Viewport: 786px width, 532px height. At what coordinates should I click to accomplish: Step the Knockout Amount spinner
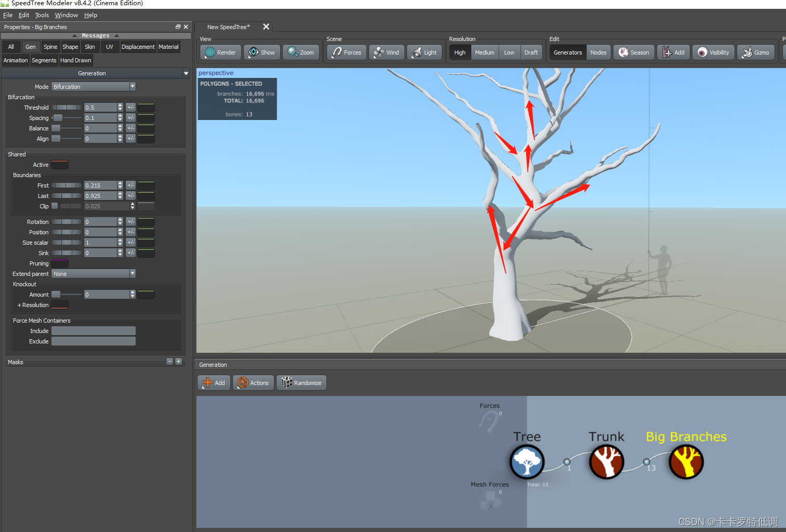tap(133, 295)
